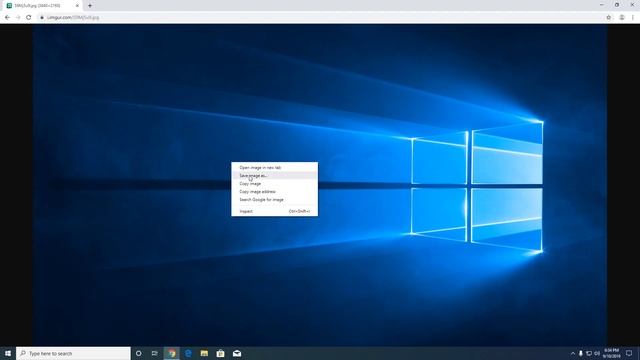Image resolution: width=640 pixels, height=360 pixels.
Task: Choose "Save image as..." from context menu
Action: point(274,176)
